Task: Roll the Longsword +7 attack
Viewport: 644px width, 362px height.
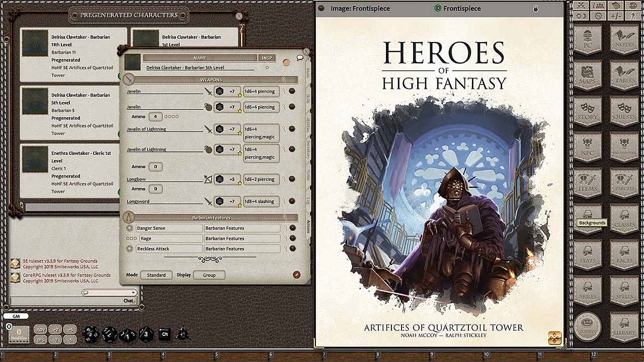Action: [x=227, y=202]
